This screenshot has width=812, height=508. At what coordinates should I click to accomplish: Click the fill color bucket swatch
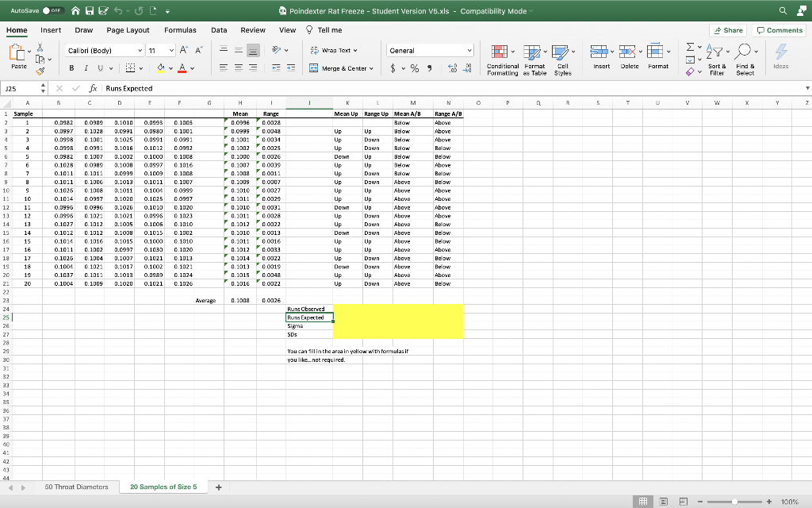click(x=160, y=68)
